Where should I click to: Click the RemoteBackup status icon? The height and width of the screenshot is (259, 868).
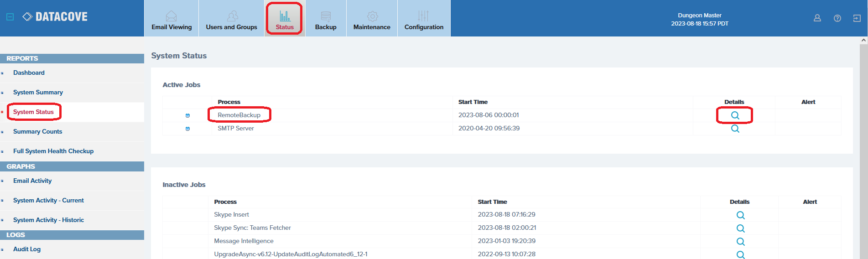pos(187,115)
